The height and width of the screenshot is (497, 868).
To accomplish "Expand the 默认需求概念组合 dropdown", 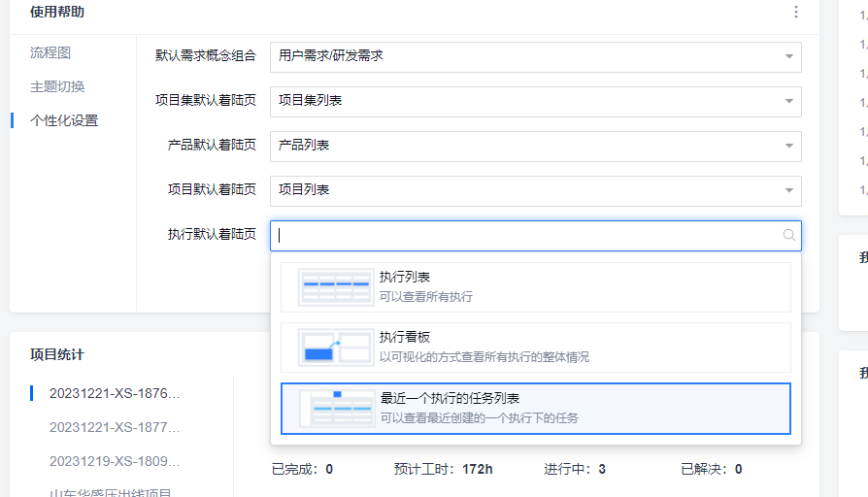I will click(788, 56).
